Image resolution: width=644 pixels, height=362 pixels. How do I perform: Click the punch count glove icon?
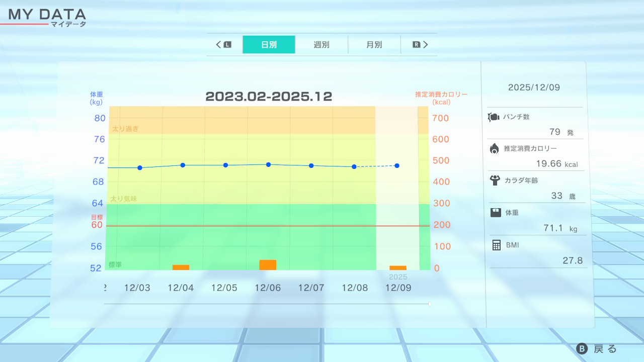tap(493, 117)
